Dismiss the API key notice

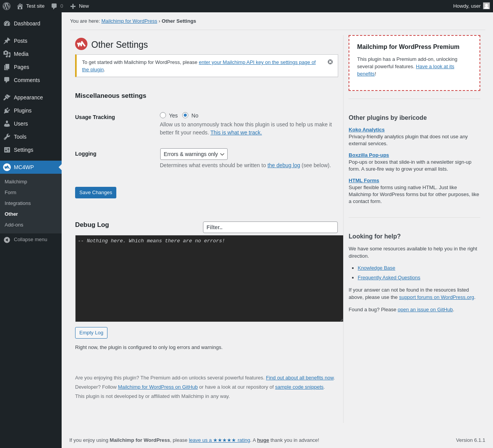click(x=330, y=62)
